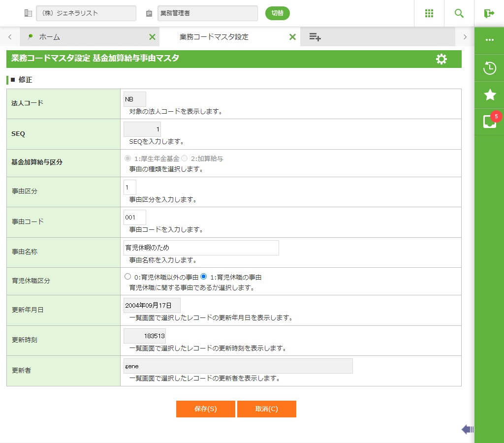
Task: Click the 事由名称 text input field
Action: (201, 248)
